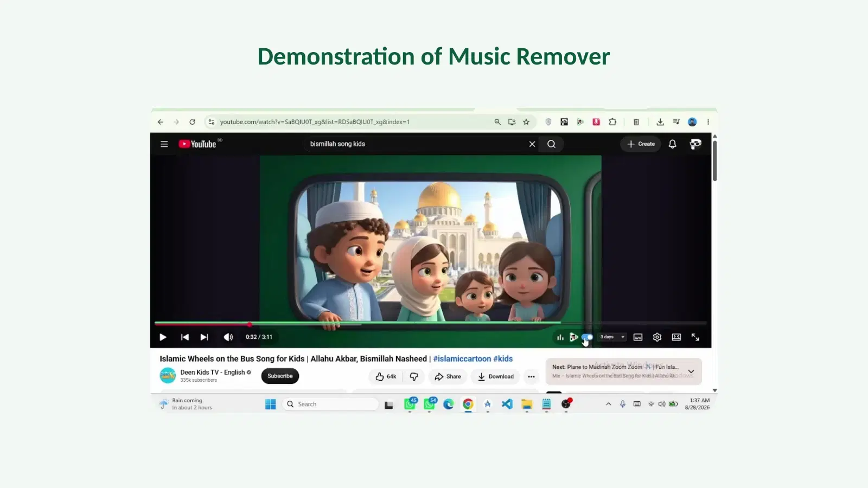Click the music remover extension icon in player
This screenshot has height=488, width=868.
[x=573, y=337]
